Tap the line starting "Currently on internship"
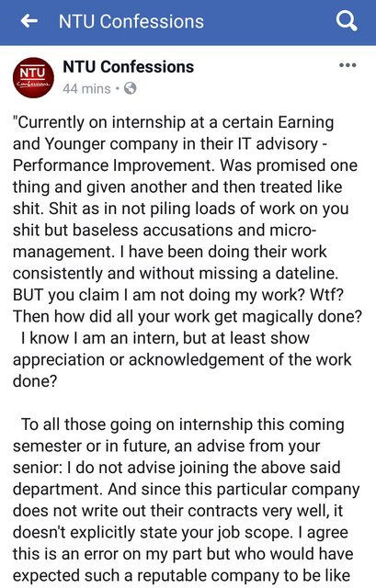The height and width of the screenshot is (588, 376). 173,122
